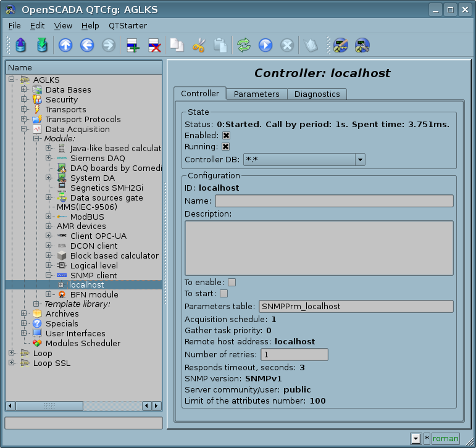The image size is (476, 448).
Task: Open the status bar dropdown arrow button
Action: click(x=416, y=438)
